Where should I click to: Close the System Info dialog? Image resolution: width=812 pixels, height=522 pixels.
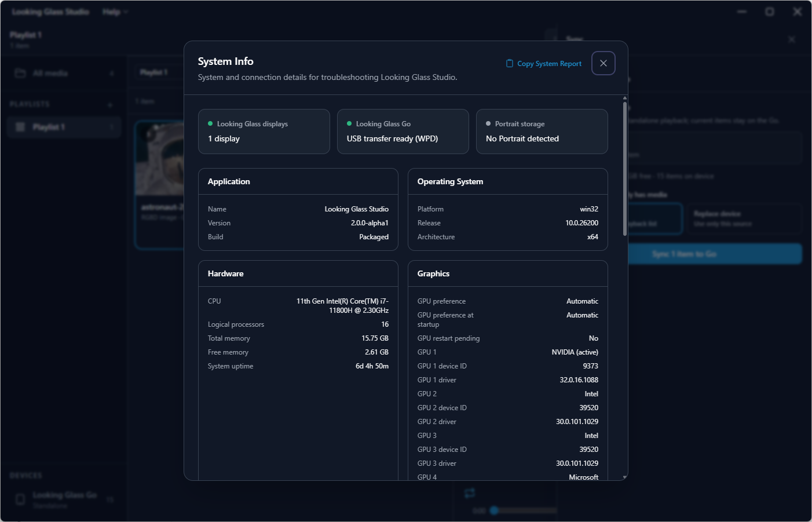(603, 63)
